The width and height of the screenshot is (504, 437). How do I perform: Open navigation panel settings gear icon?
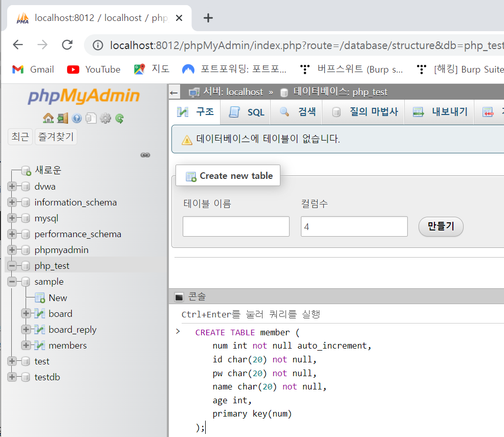(105, 119)
